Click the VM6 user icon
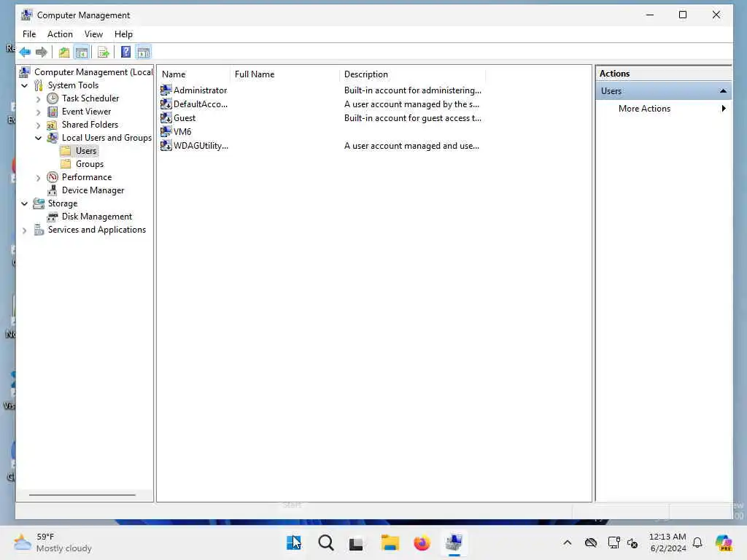Viewport: 747px width, 560px height. point(166,131)
